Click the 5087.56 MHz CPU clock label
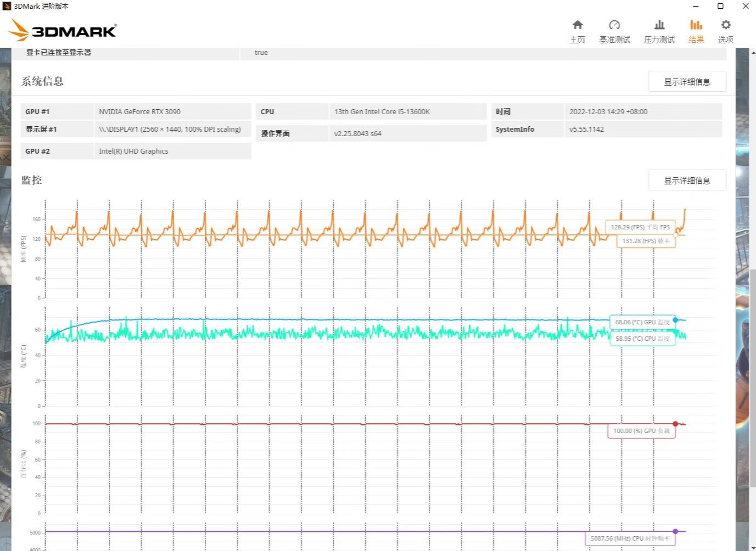Viewport: 756px width, 551px height. click(x=630, y=538)
